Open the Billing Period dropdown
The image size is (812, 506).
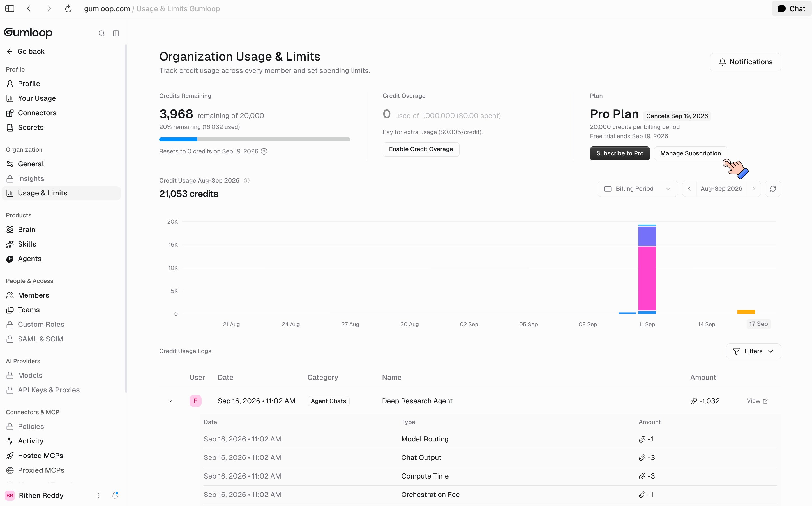click(637, 189)
